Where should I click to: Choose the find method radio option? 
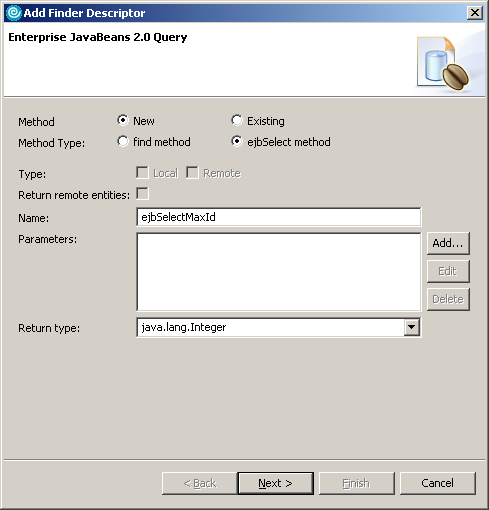point(123,141)
